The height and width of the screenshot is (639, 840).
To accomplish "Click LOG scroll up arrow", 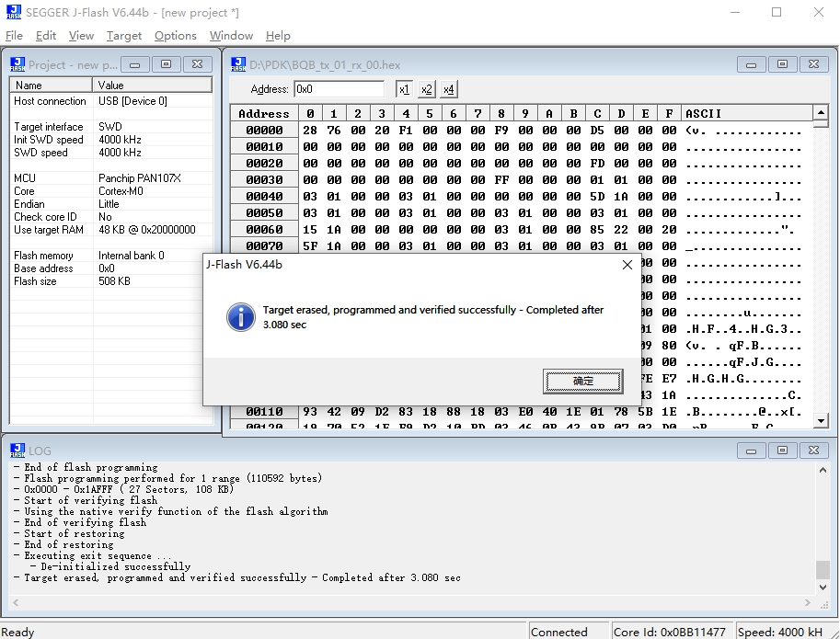I will (823, 470).
